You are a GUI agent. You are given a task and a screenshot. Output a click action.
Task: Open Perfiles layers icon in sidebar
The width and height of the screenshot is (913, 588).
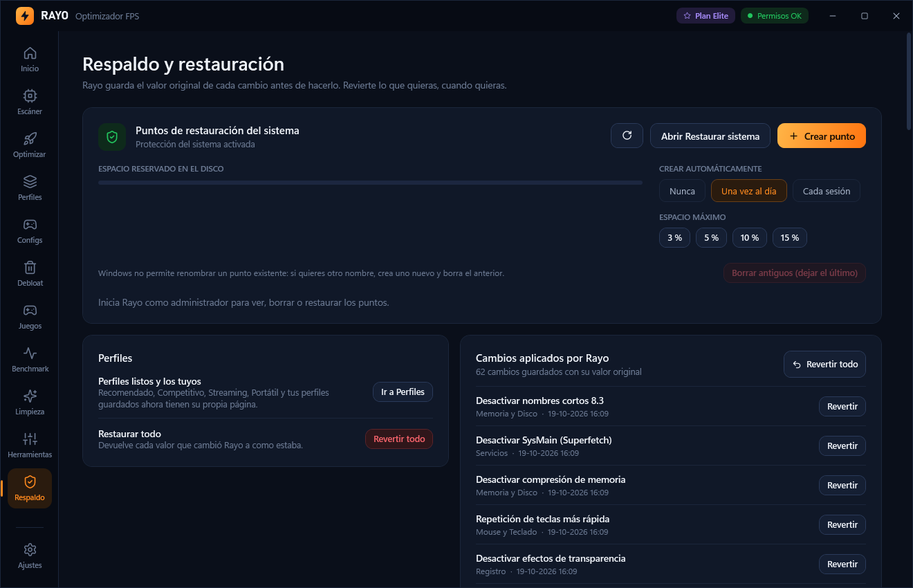(30, 182)
